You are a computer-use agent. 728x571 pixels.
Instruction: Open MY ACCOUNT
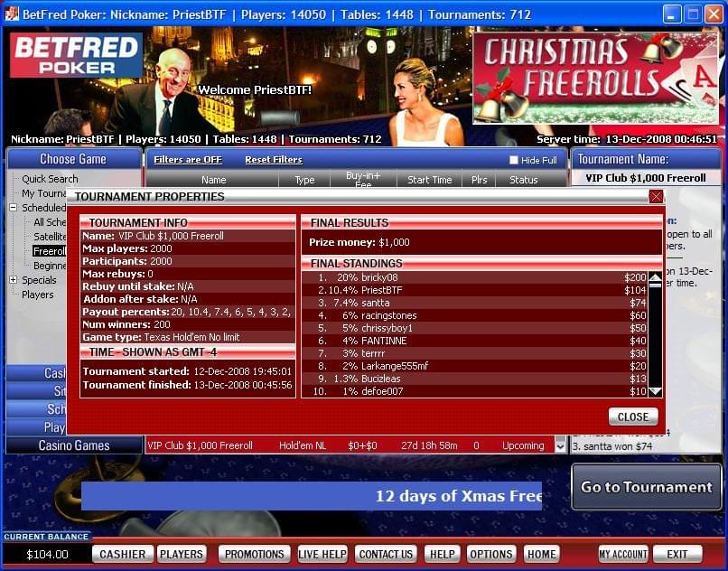(623, 554)
